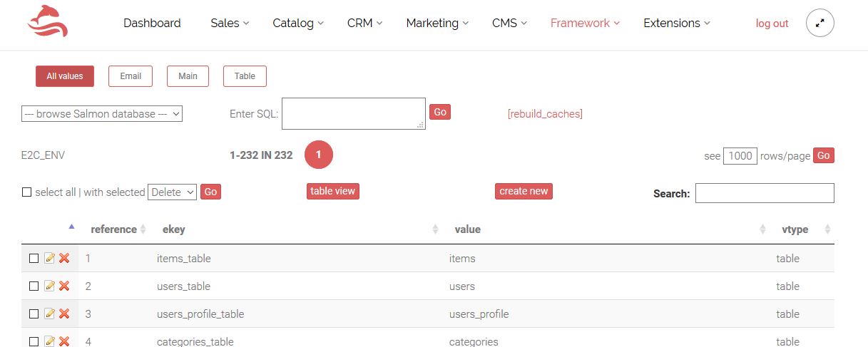868x347 pixels.
Task: Edit the users_profile_table row via pencil icon
Action: coord(50,314)
